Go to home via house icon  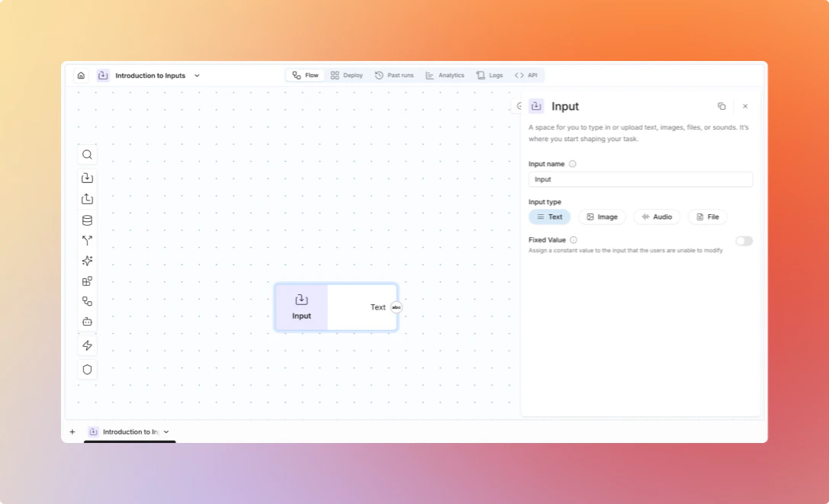81,75
